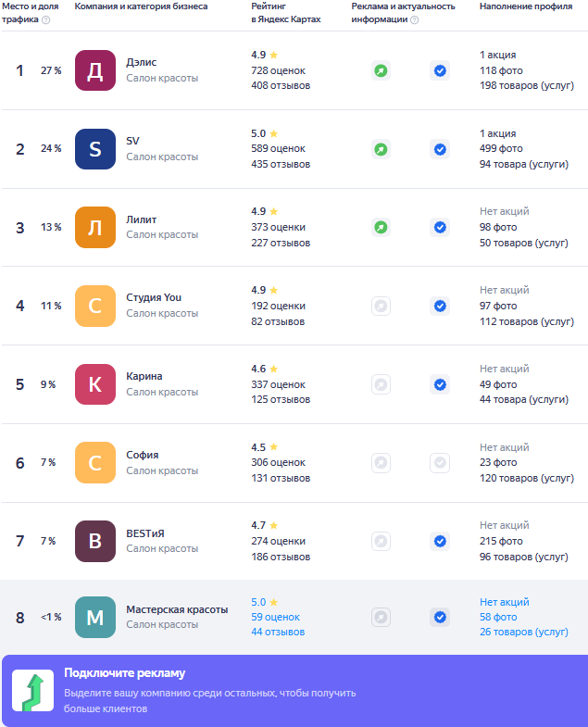Click the blue verified checkmark for Дэлис

(x=440, y=71)
